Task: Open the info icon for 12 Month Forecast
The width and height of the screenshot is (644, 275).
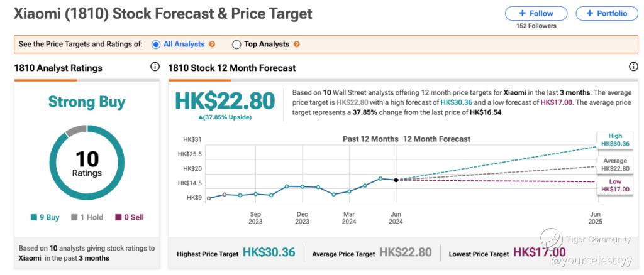Action: tap(634, 67)
